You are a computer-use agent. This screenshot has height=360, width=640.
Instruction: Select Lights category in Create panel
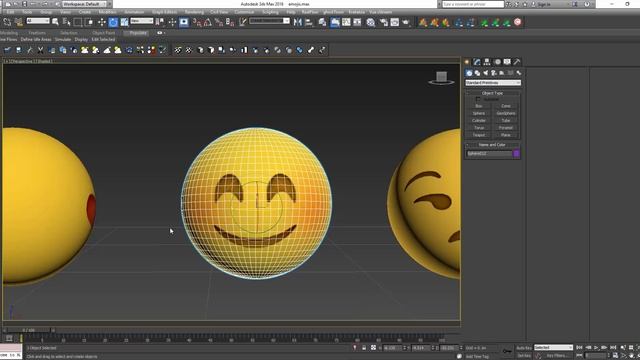tap(485, 73)
